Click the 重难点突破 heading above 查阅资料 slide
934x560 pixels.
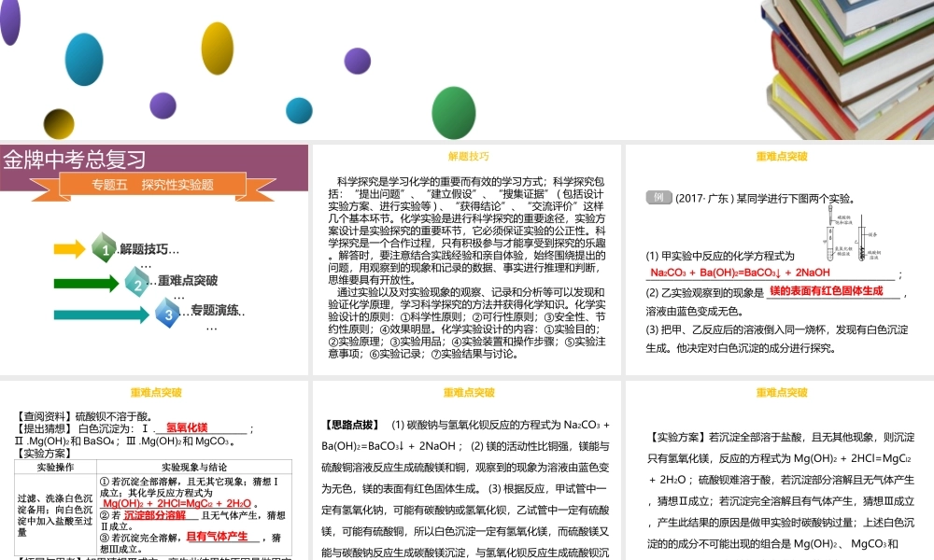pyautogui.click(x=156, y=392)
